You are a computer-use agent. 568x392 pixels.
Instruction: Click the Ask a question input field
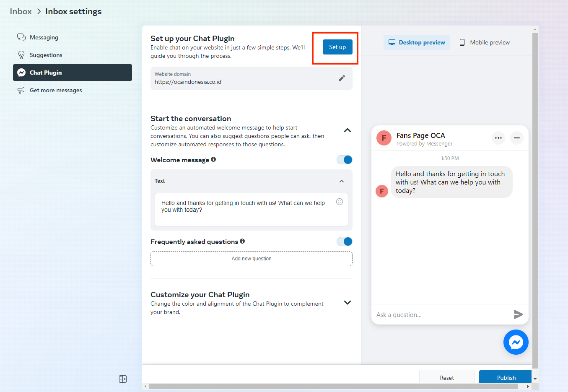pyautogui.click(x=440, y=315)
